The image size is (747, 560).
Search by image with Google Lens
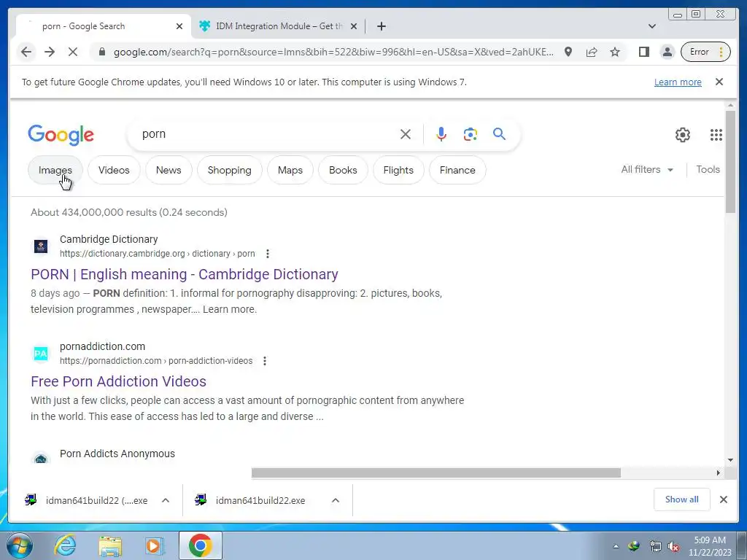[x=471, y=134]
